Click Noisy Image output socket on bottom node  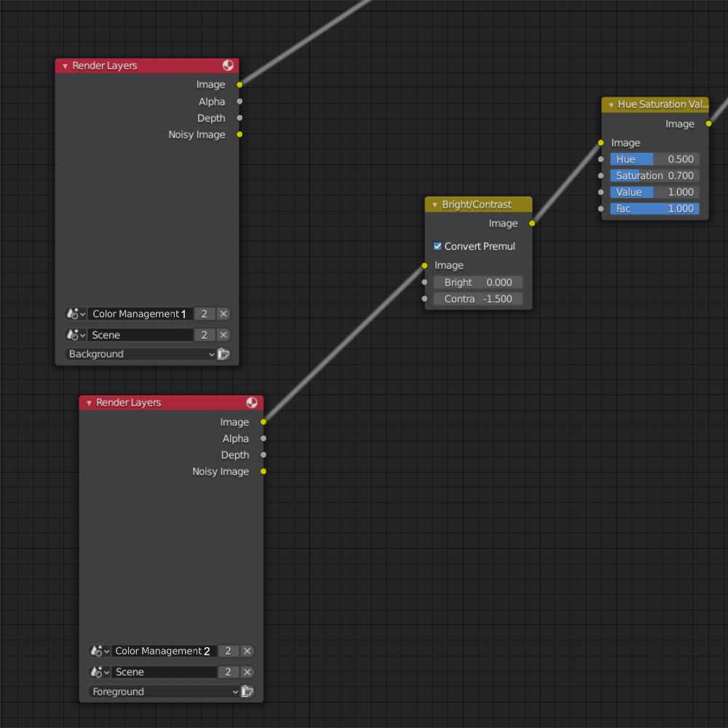[264, 471]
